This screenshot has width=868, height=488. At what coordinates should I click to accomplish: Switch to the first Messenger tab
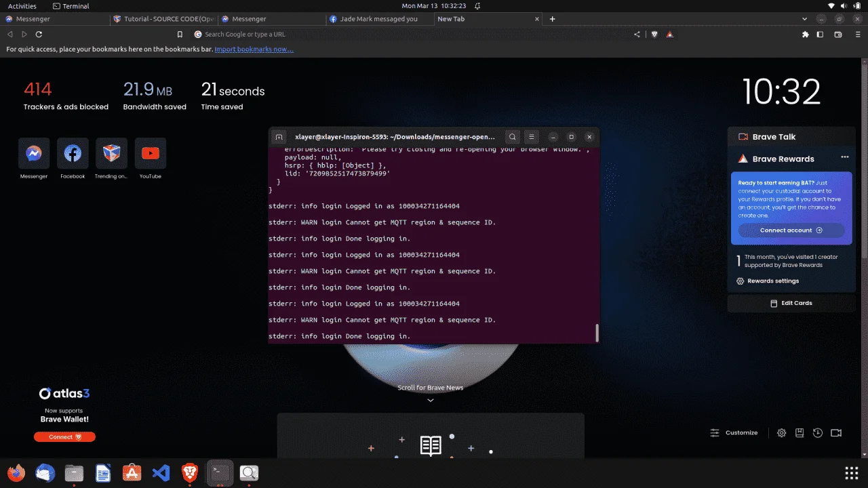[54, 19]
